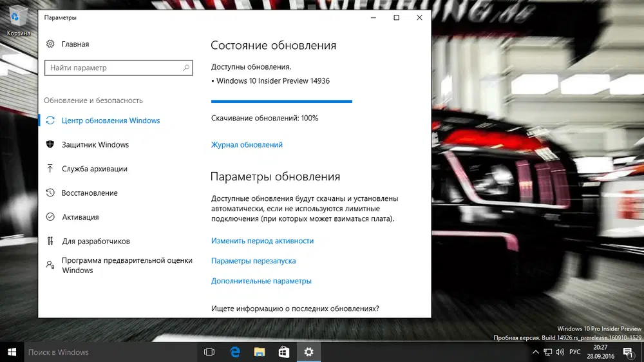Click the Для разработчиков tools icon

[x=50, y=241]
